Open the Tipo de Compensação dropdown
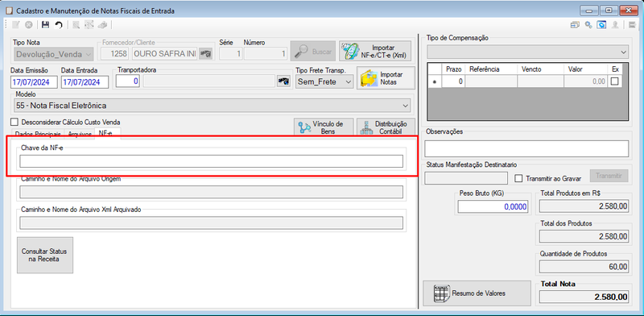 click(528, 52)
